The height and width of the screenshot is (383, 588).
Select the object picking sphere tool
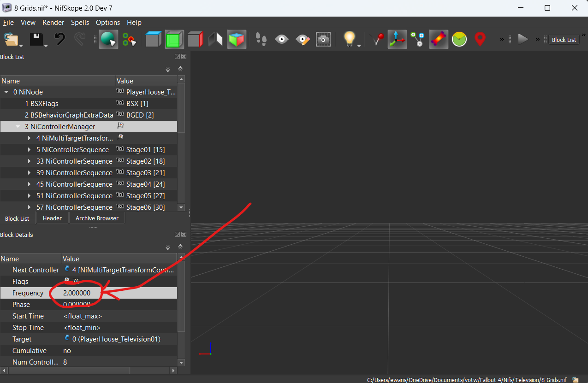pos(108,39)
